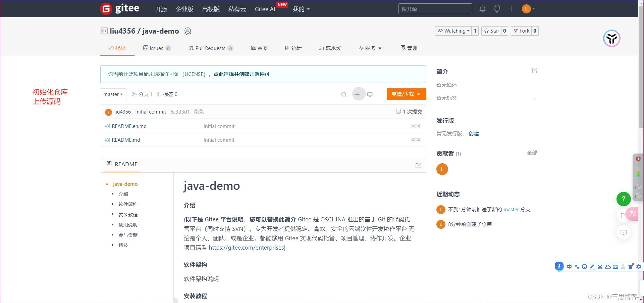Click 高校版 in the top navigation

point(211,9)
